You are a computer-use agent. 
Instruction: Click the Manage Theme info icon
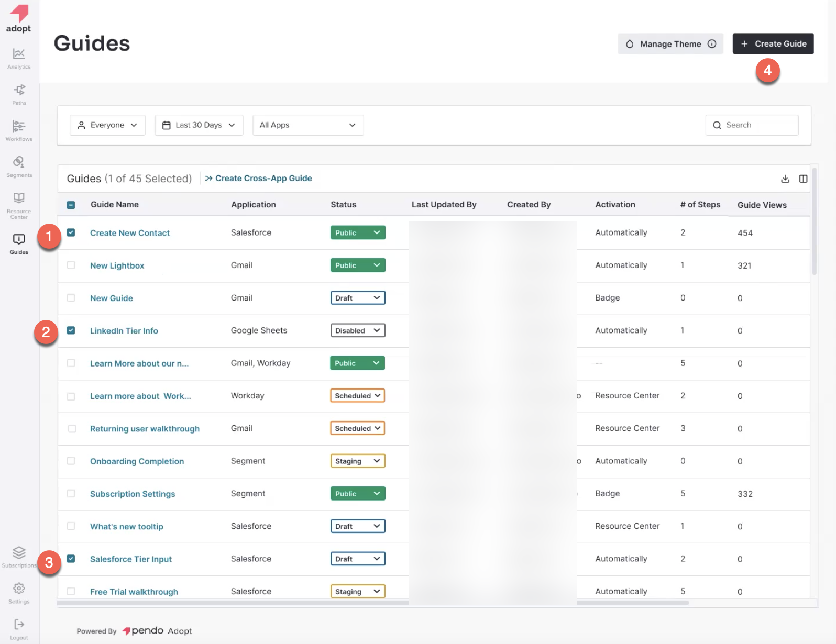click(x=712, y=44)
